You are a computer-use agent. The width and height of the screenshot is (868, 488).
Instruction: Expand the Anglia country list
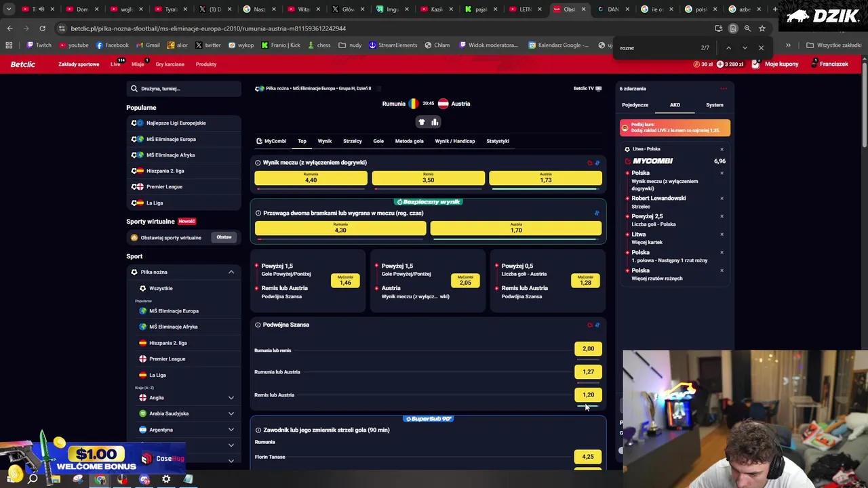231,398
